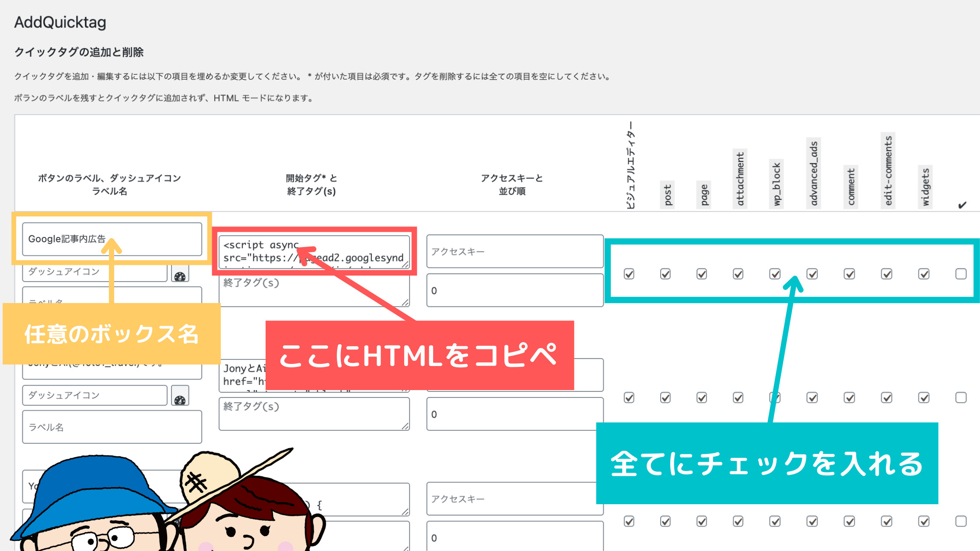Toggle widgets checkbox in JonyとAi row
This screenshot has height=551, width=980.
click(924, 398)
